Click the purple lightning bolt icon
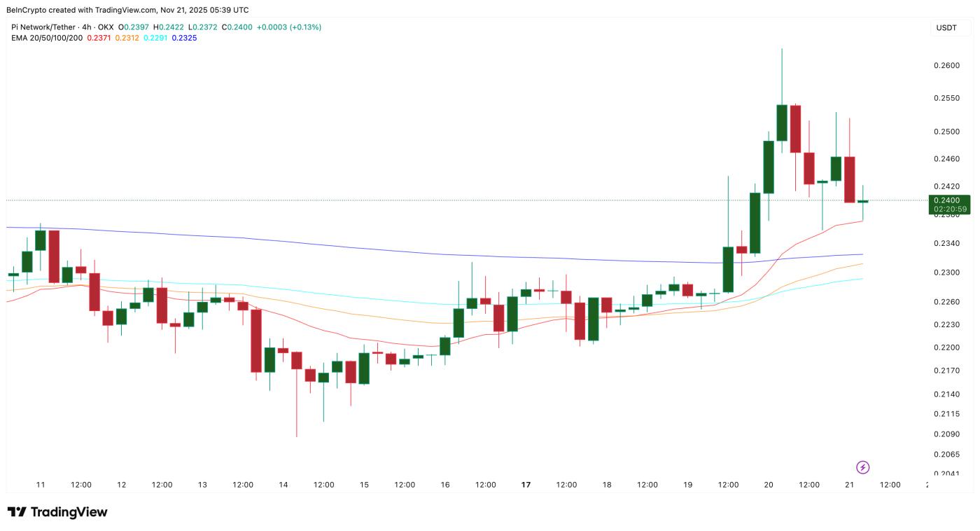 click(x=863, y=467)
